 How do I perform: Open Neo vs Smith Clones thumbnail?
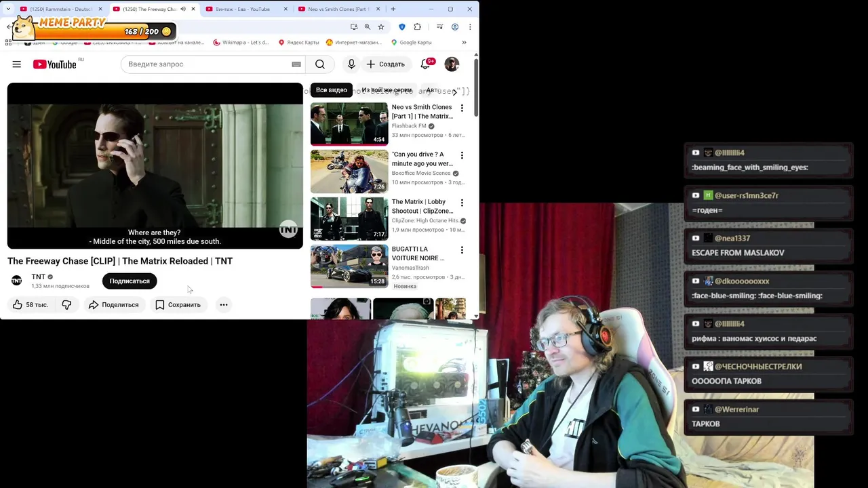[x=349, y=124]
